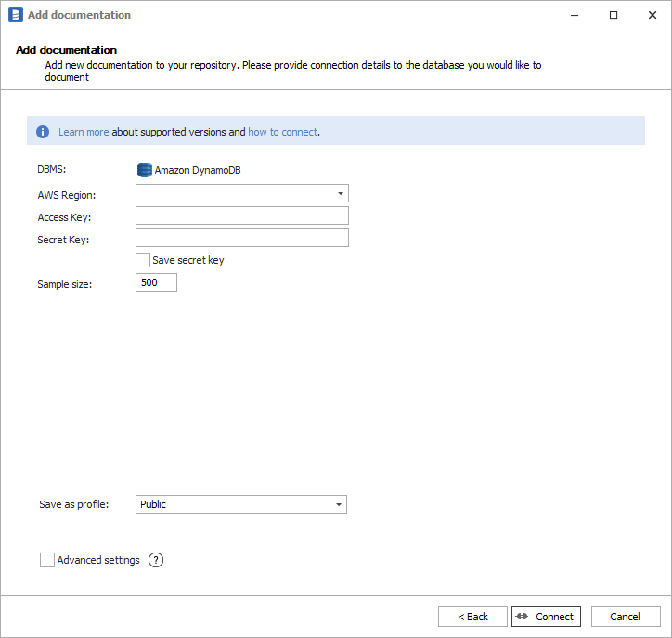
Task: Click into the Secret Key field
Action: (241, 238)
